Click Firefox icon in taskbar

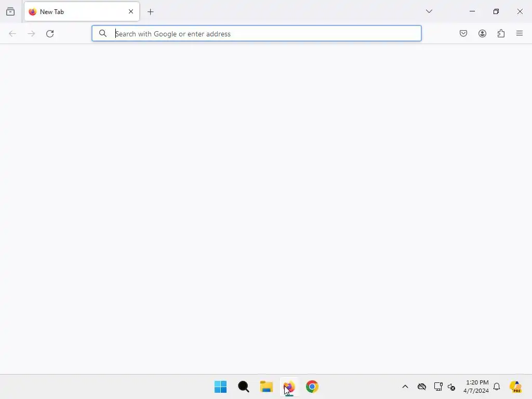tap(289, 387)
